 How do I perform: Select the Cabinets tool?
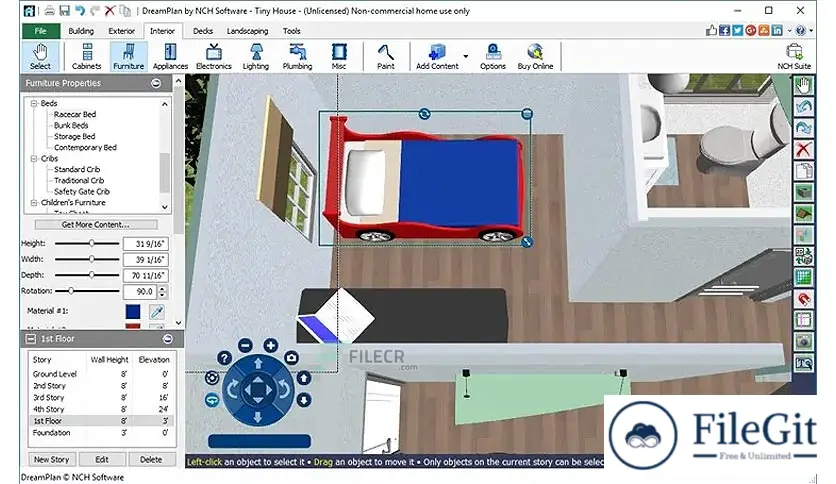click(86, 57)
